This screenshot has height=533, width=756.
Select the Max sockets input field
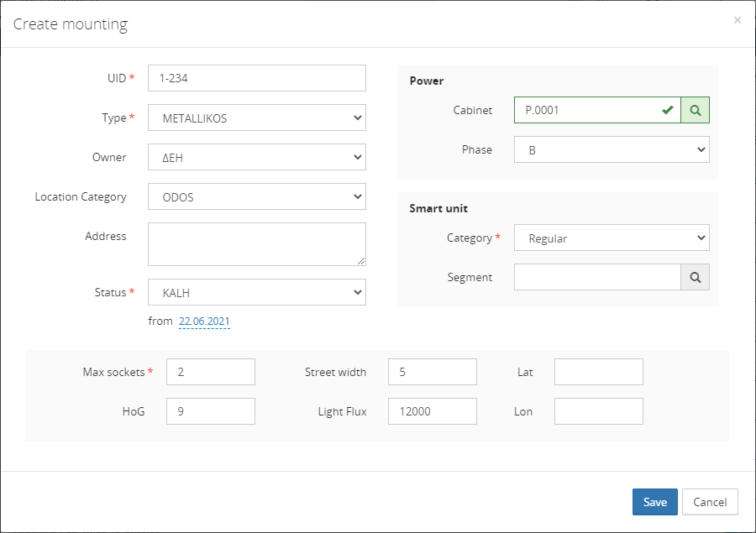tap(210, 372)
